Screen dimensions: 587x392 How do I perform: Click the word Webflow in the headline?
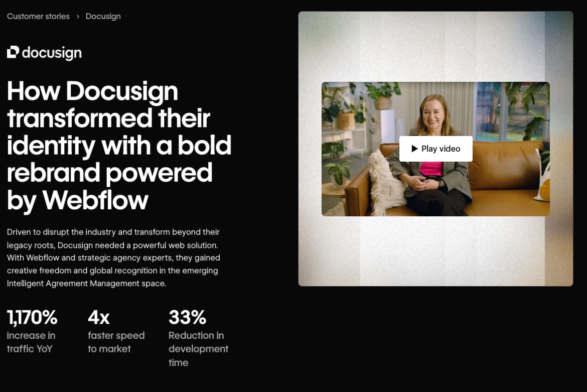coord(95,200)
